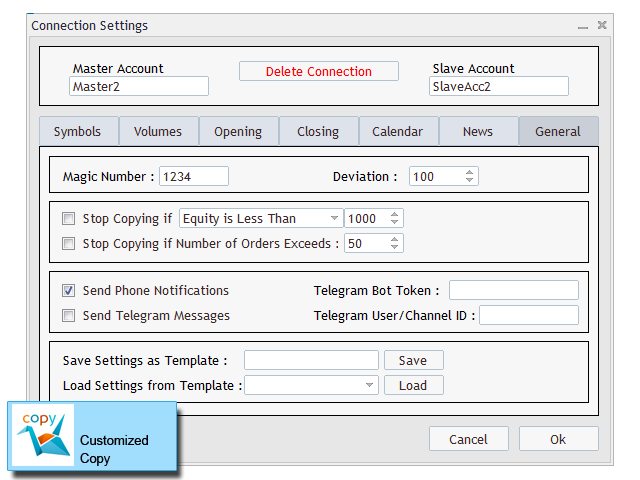The width and height of the screenshot is (640, 480).
Task: Click the Save Settings as Template name field
Action: coord(311,360)
